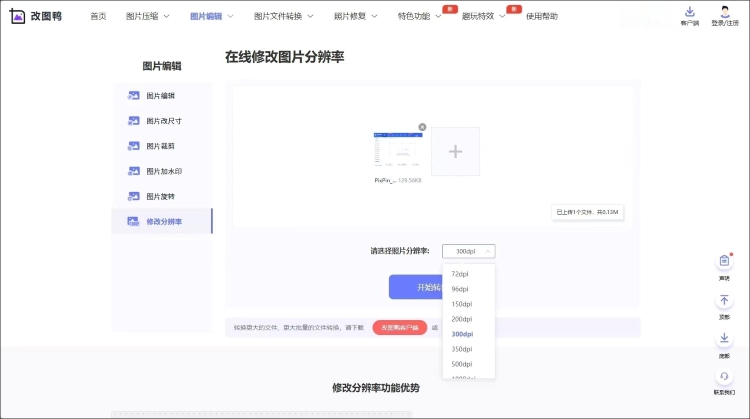Image resolution: width=750 pixels, height=419 pixels.
Task: Click the blue 开始转换 button
Action: 416,287
